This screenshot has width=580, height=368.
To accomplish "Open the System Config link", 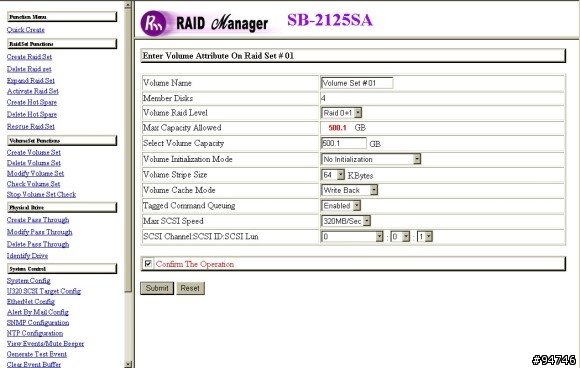I will (28, 281).
